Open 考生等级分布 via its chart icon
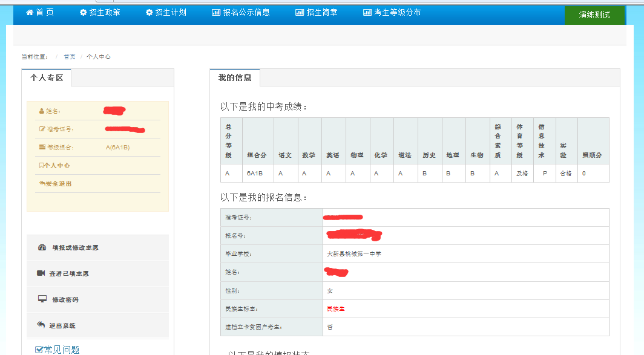644x355 pixels. 367,13
